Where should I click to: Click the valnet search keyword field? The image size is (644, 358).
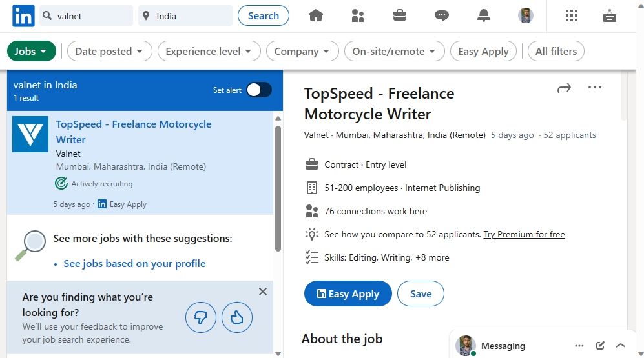(x=90, y=16)
